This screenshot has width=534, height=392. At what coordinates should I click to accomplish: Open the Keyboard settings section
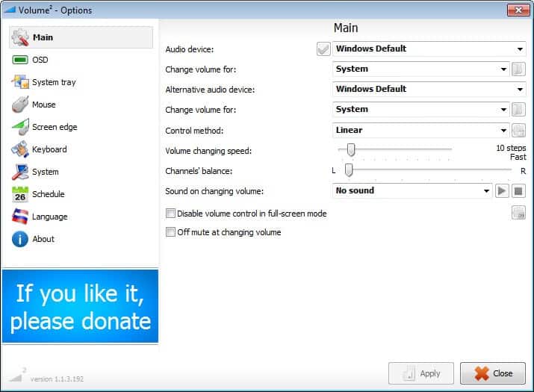(49, 149)
